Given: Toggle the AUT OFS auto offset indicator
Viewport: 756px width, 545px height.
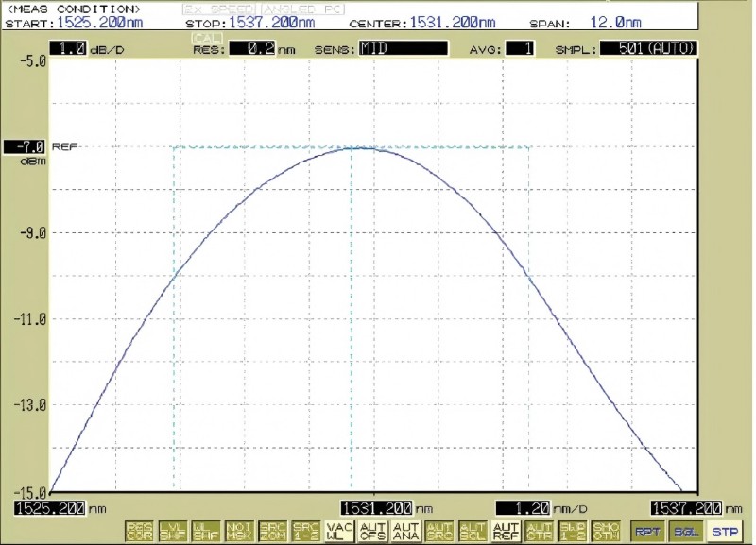Looking at the screenshot, I should coord(372,531).
